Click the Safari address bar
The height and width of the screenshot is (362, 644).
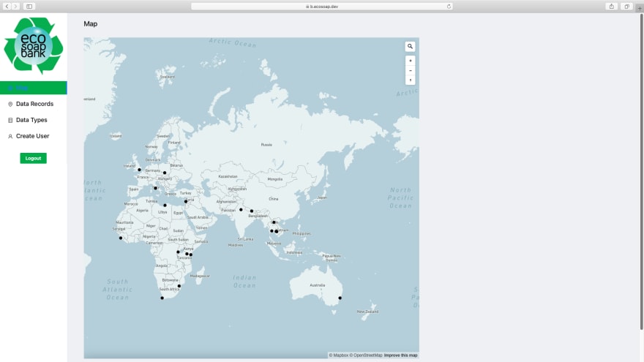click(322, 6)
